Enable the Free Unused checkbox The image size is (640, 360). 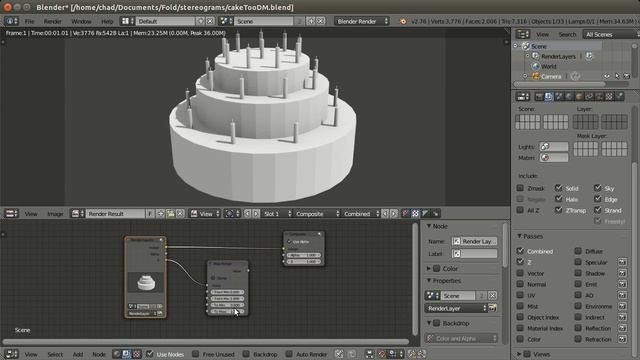[x=196, y=354]
